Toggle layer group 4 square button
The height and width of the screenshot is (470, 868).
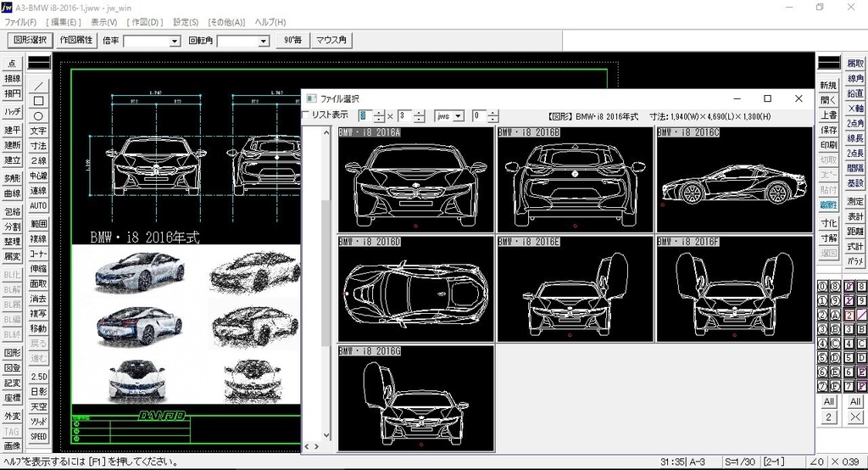point(849,344)
